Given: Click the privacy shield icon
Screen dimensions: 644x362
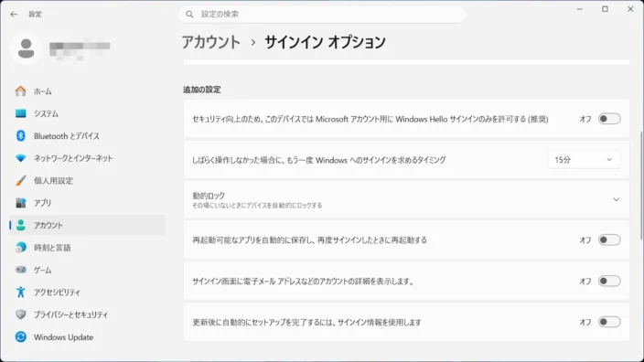Looking at the screenshot, I should click(x=20, y=314).
